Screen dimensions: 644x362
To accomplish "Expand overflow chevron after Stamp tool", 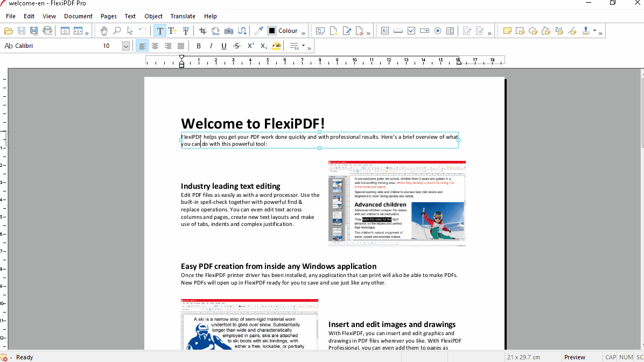I will pyautogui.click(x=600, y=33).
